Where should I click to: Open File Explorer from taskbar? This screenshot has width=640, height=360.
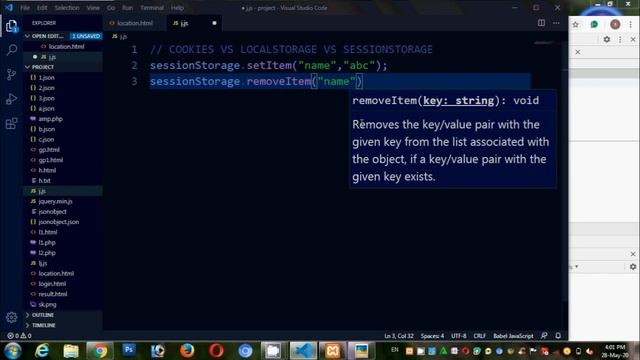[x=71, y=351]
